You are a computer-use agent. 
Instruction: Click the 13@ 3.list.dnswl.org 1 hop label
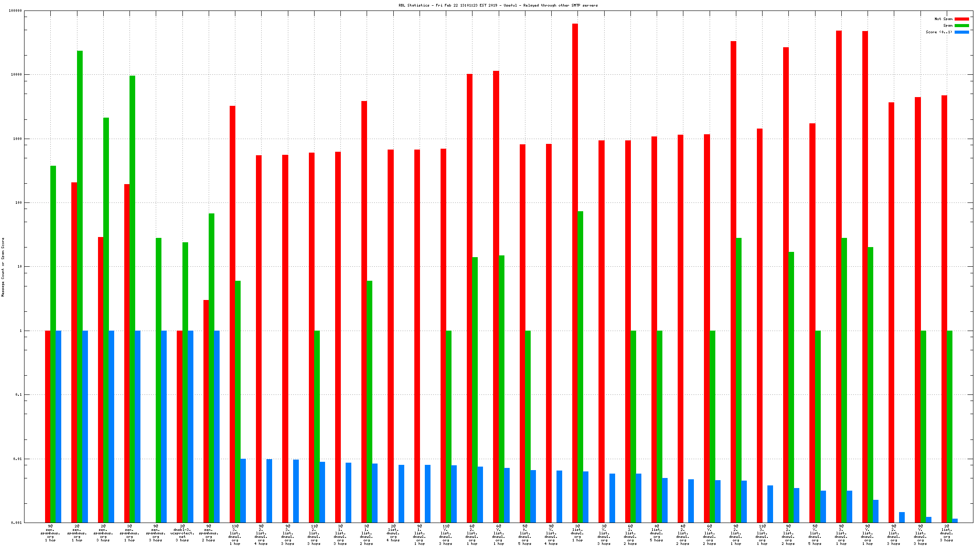coord(235,535)
